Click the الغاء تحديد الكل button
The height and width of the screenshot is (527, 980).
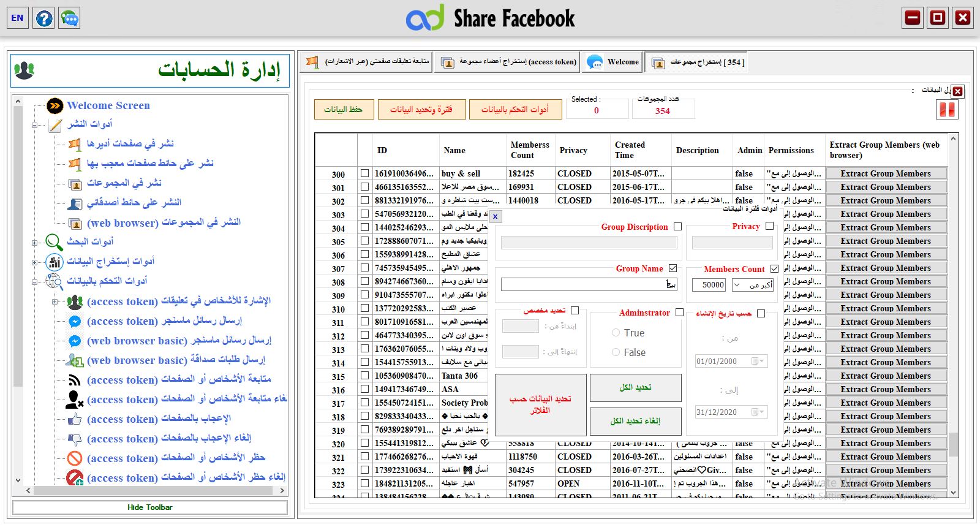click(x=636, y=421)
